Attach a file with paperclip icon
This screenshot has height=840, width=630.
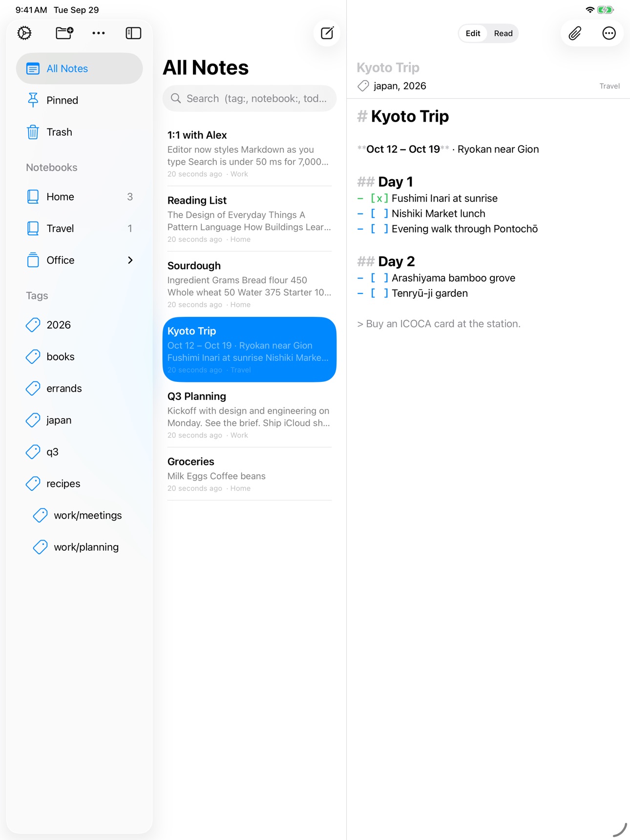(x=575, y=33)
